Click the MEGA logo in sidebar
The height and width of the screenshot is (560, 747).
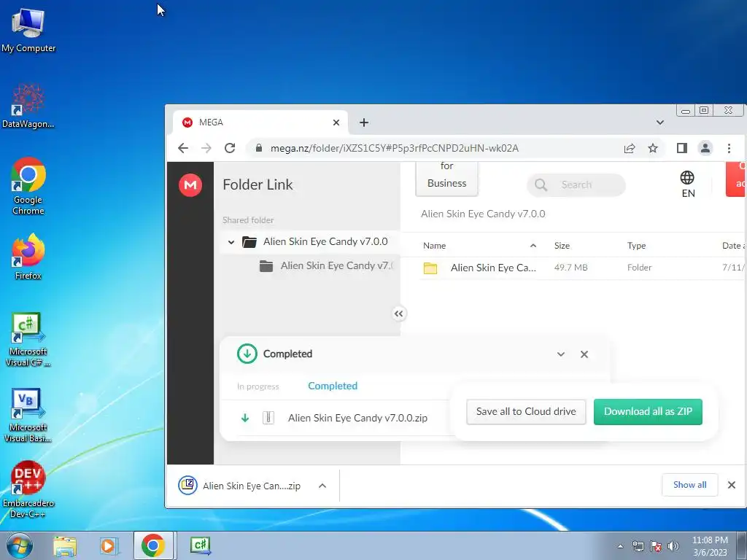(190, 184)
